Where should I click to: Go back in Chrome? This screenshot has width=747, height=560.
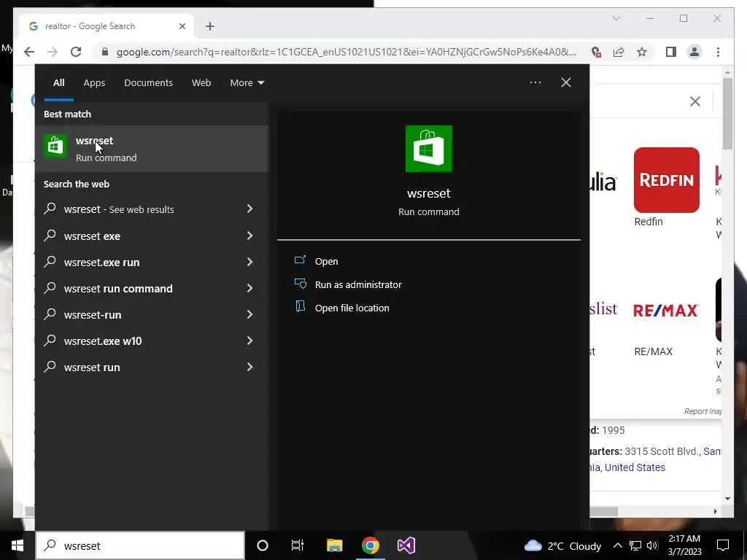(x=29, y=52)
